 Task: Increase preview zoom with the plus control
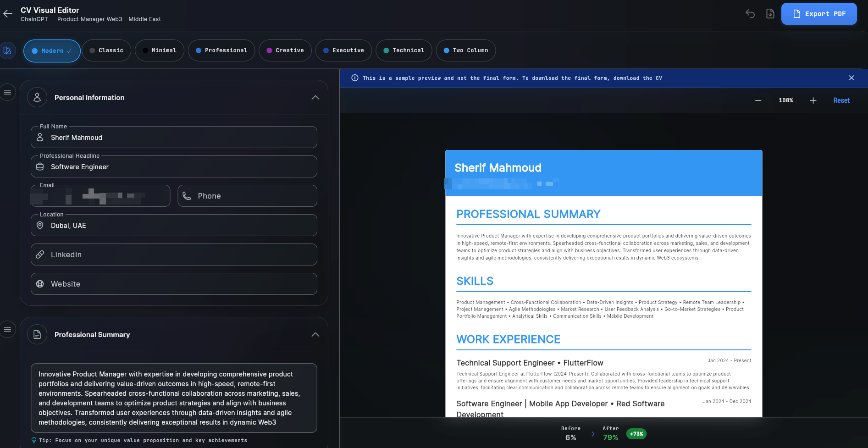click(813, 100)
